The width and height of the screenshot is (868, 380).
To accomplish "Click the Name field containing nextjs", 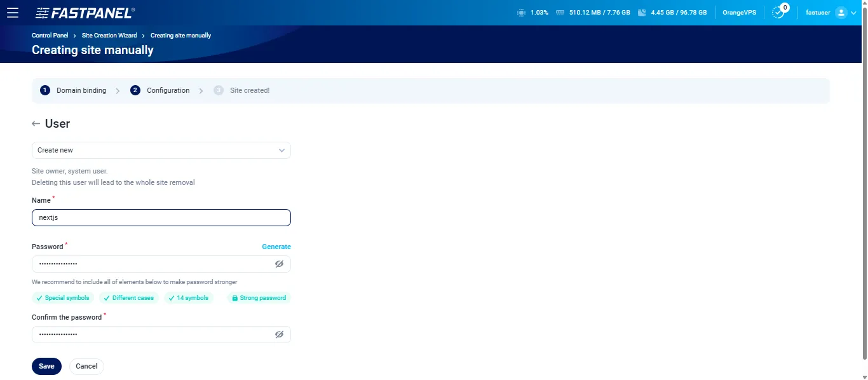I will point(161,217).
